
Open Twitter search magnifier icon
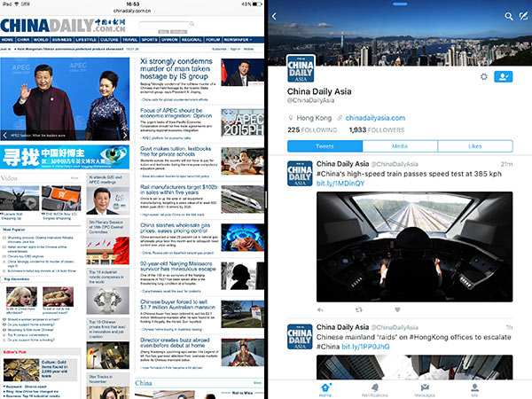coord(509,16)
